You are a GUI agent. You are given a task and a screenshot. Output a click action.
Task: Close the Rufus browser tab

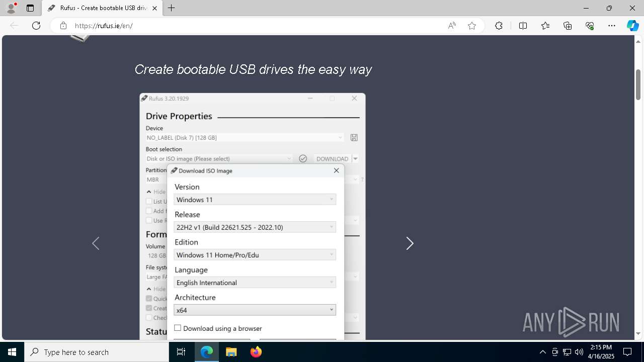point(154,8)
